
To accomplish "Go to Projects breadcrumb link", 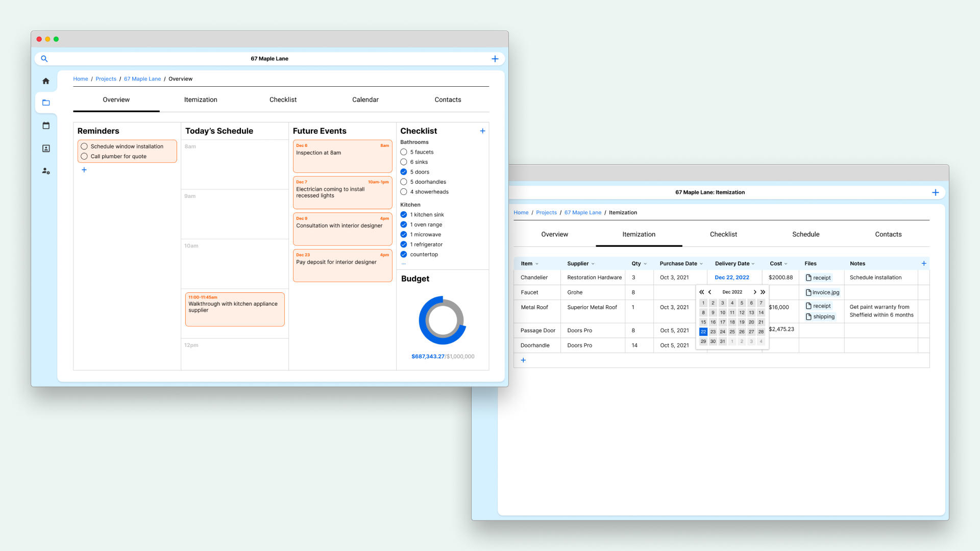I will pos(106,79).
